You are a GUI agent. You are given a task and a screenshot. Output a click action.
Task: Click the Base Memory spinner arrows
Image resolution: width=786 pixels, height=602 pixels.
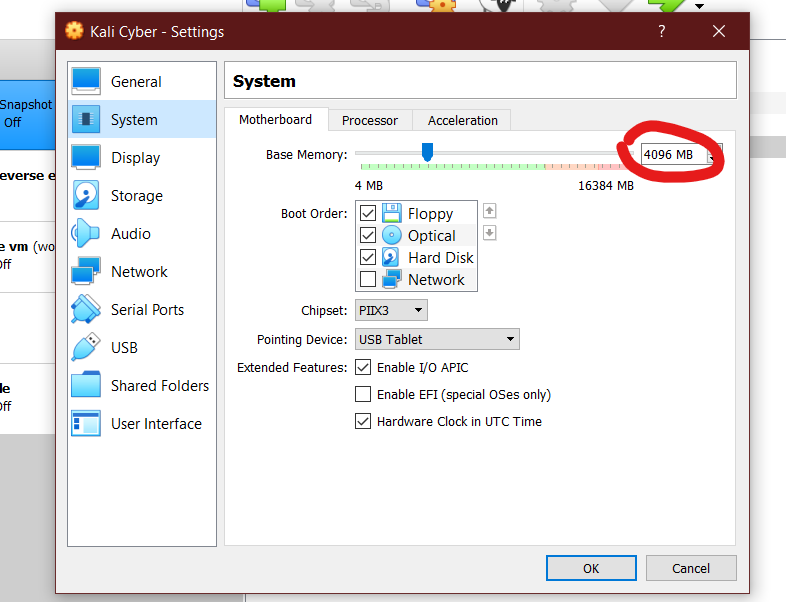coord(715,154)
